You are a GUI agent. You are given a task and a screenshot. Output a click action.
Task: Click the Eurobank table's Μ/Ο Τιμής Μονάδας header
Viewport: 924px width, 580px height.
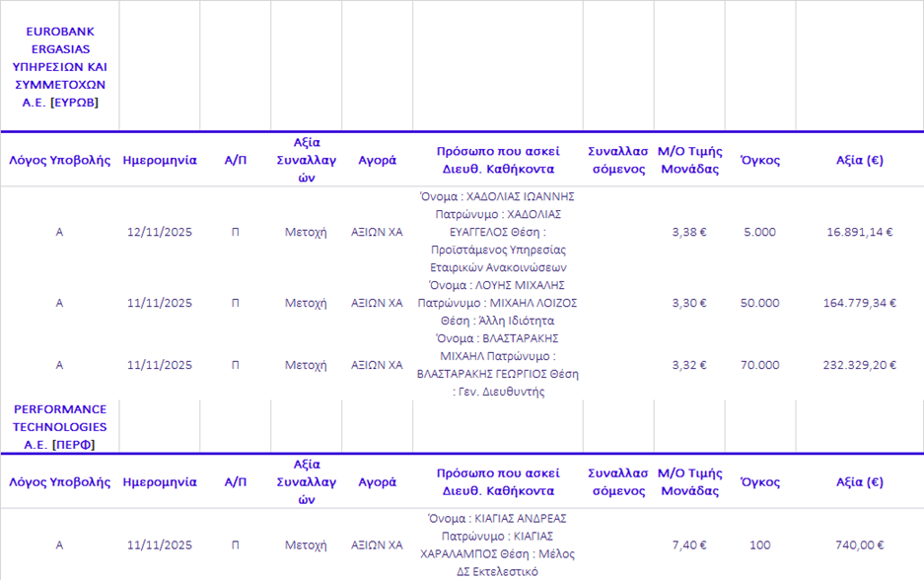pyautogui.click(x=689, y=161)
